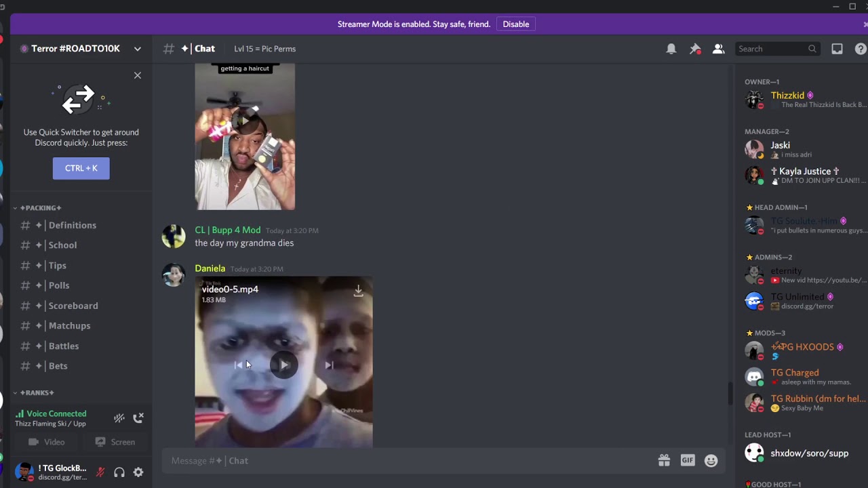The height and width of the screenshot is (488, 868).
Task: Click CL | Bupp 4 Mod avatar
Action: click(174, 237)
